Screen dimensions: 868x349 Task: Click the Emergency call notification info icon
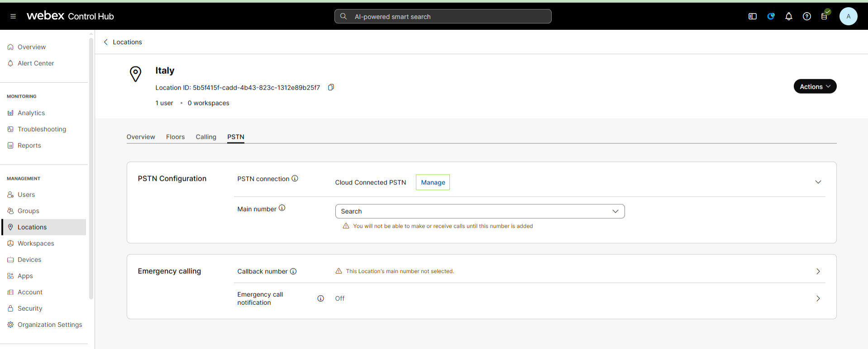[320, 298]
